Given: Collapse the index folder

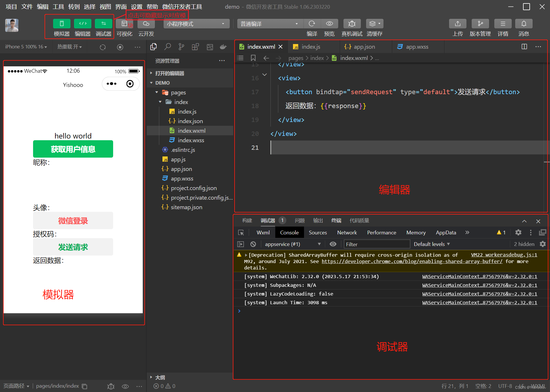Looking at the screenshot, I should (x=190, y=102).
